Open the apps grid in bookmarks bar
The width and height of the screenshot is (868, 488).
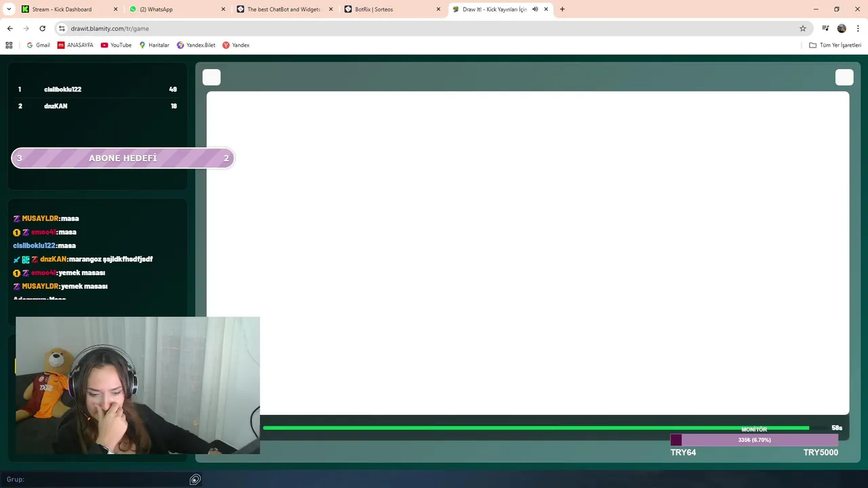coord(9,45)
